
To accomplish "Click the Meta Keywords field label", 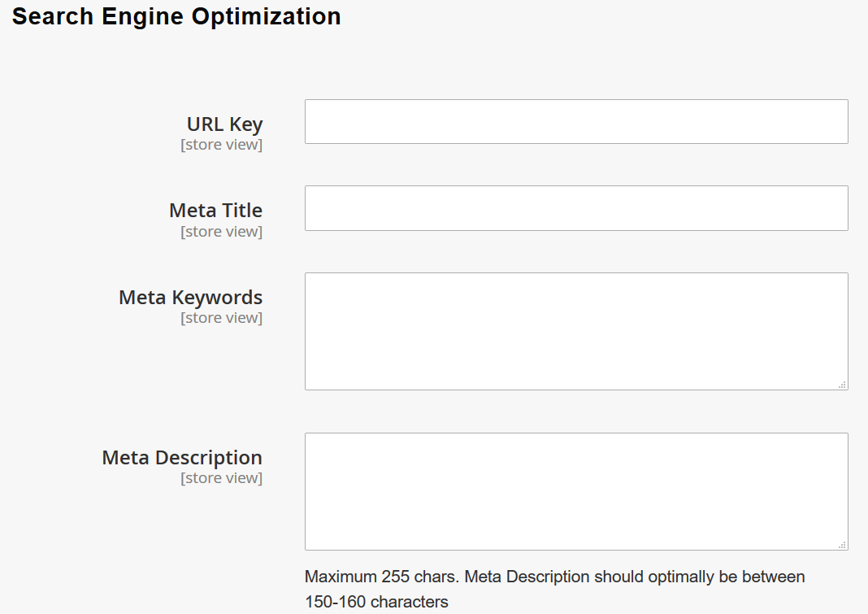I will (x=190, y=298).
